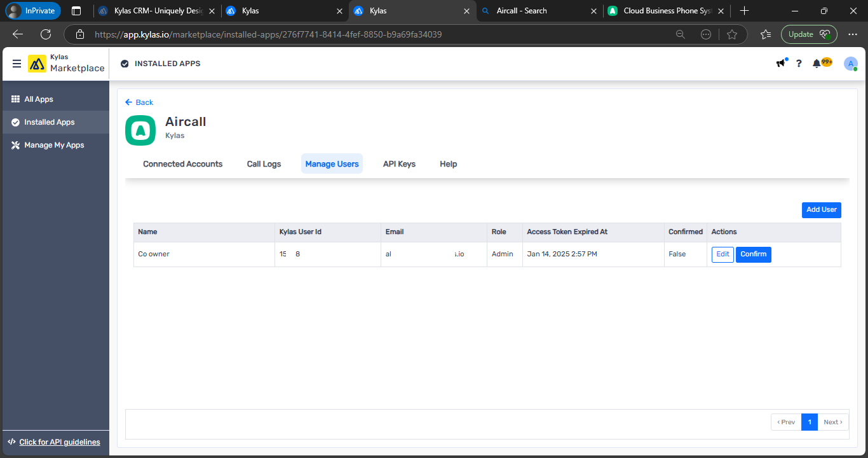Image resolution: width=868 pixels, height=458 pixels.
Task: Click the browser address bar URL
Action: point(268,34)
